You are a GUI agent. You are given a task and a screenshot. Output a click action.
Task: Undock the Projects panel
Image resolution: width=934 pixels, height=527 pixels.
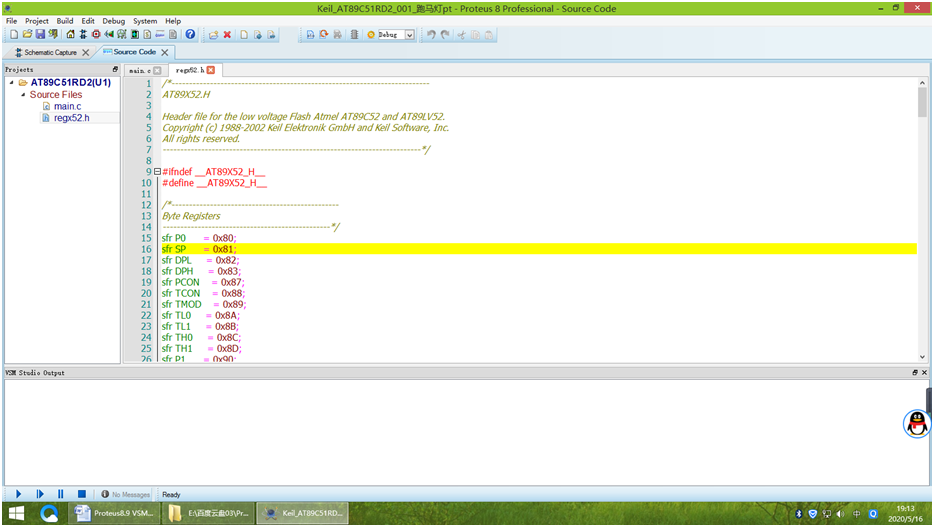coord(115,69)
